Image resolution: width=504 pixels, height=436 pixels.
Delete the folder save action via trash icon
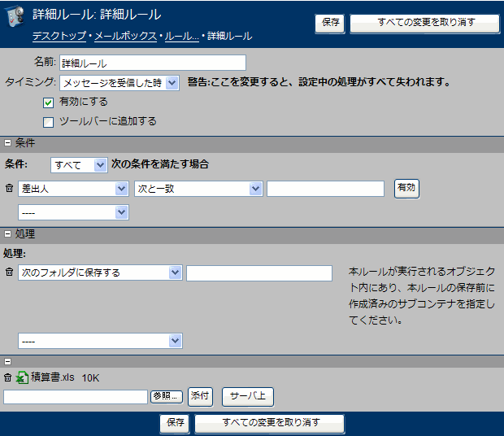[9, 272]
